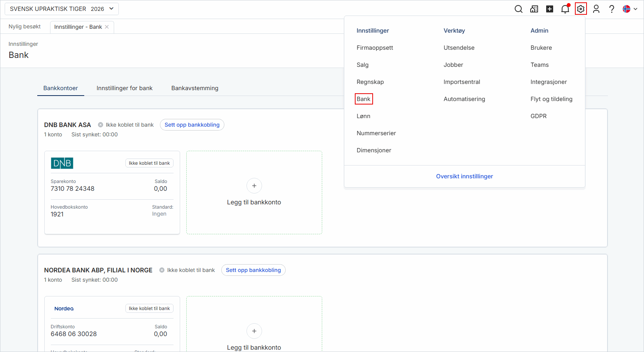
Task: Open the user profile icon
Action: 596,9
